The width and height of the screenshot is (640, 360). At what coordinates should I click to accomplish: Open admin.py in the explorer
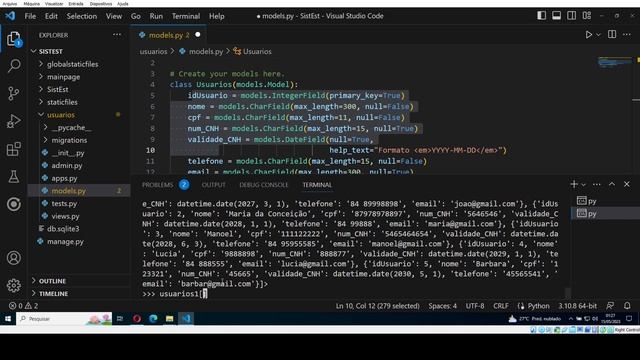[67, 165]
